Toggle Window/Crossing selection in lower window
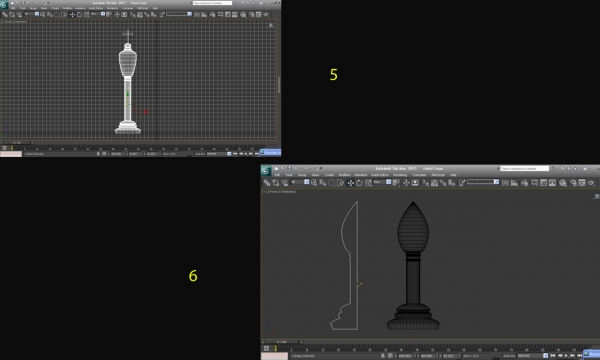The width and height of the screenshot is (600, 360). click(x=340, y=183)
